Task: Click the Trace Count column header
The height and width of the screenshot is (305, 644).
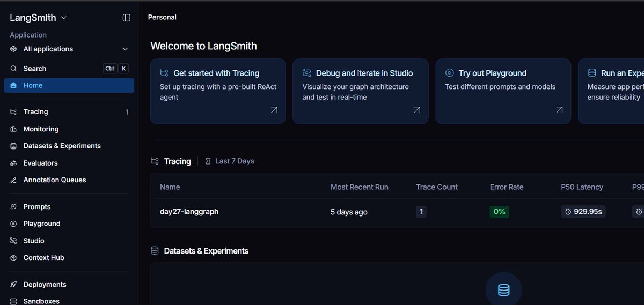Action: point(437,187)
